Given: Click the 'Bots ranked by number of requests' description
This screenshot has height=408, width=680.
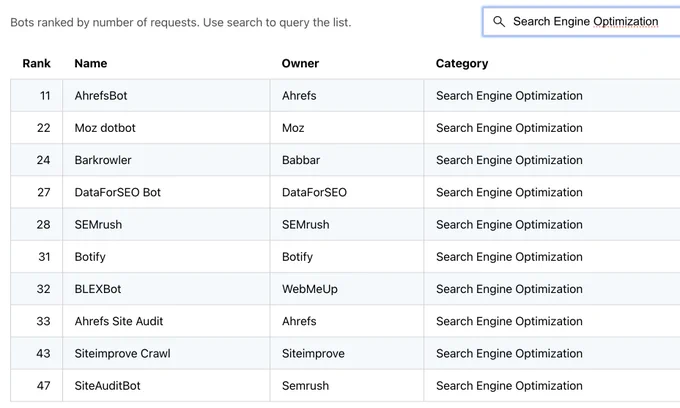Looking at the screenshot, I should coord(181,23).
